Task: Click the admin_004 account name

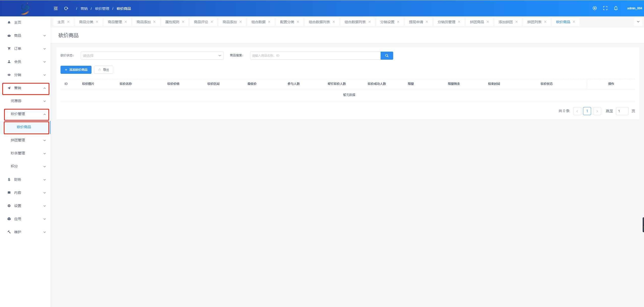Action: tap(634, 8)
